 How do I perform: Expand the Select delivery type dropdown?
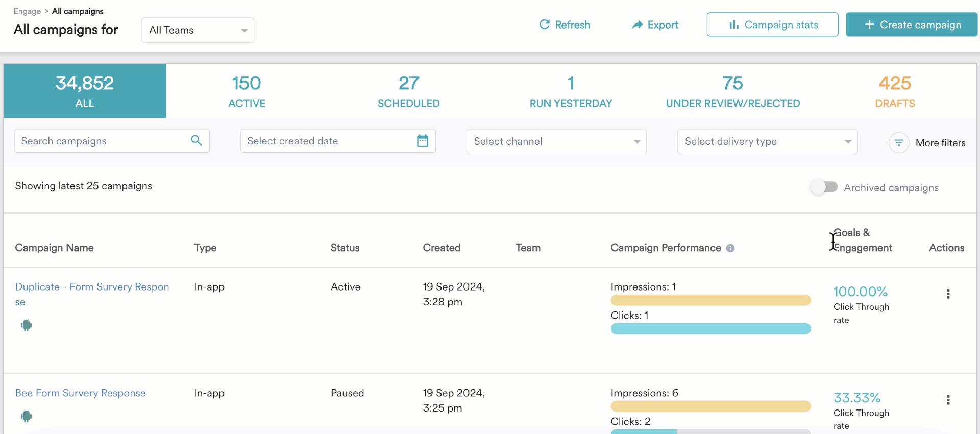(767, 141)
